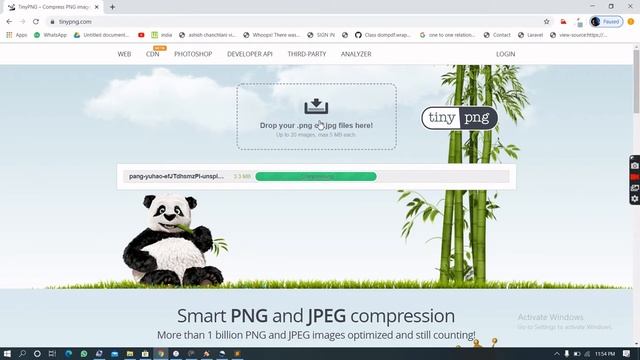Bookmark this page with the star icon
This screenshot has width=640, height=360.
tap(547, 22)
